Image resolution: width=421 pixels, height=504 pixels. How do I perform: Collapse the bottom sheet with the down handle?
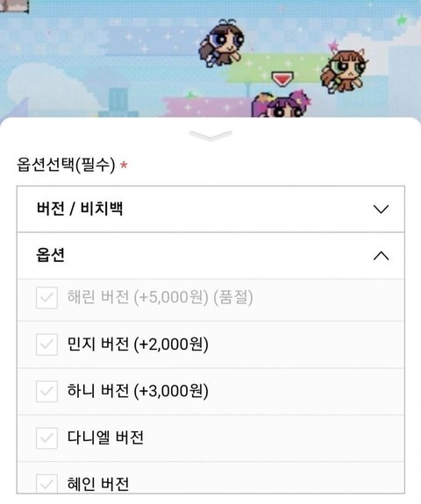[x=210, y=136]
